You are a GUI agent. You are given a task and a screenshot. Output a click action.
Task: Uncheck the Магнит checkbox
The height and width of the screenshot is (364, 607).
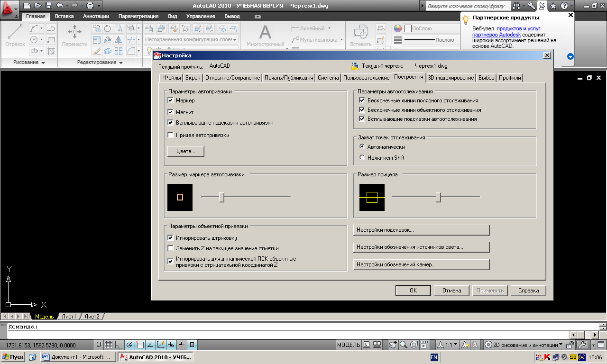click(171, 112)
